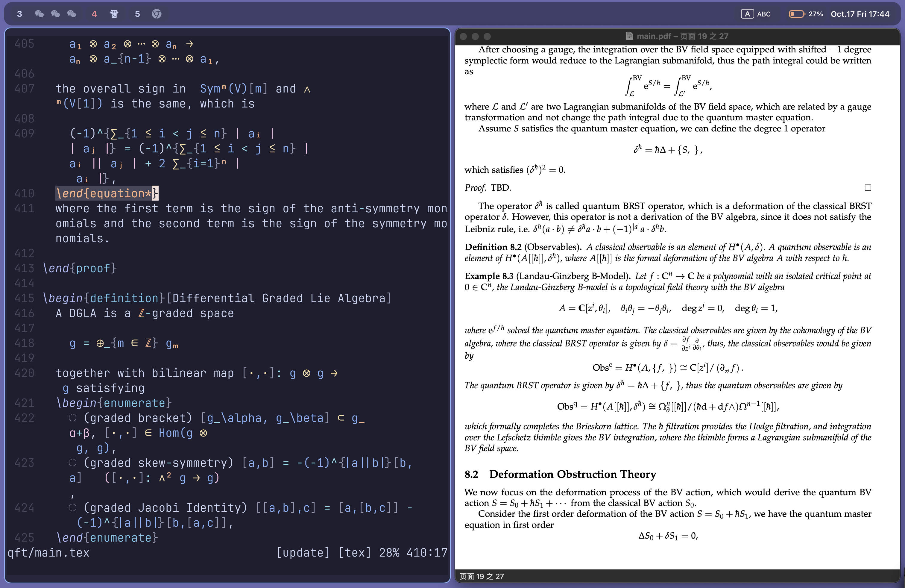Switch to workspace 5
The height and width of the screenshot is (588, 905).
tap(137, 14)
